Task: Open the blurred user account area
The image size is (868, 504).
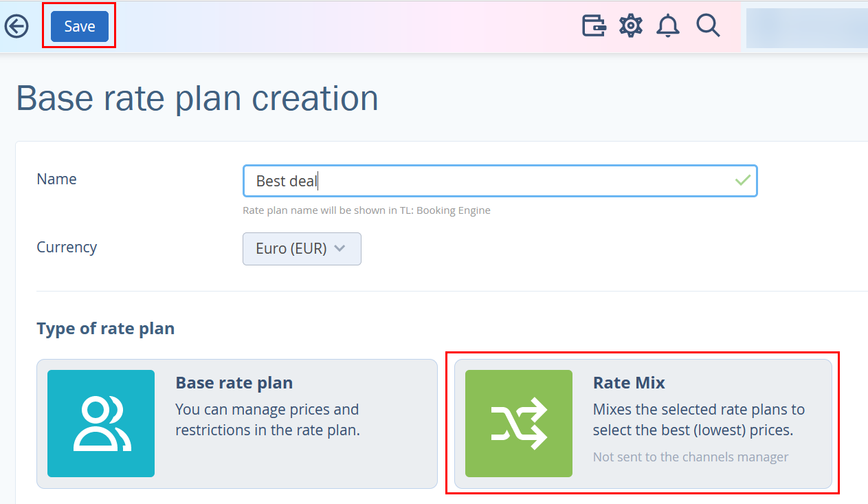Action: 807,28
